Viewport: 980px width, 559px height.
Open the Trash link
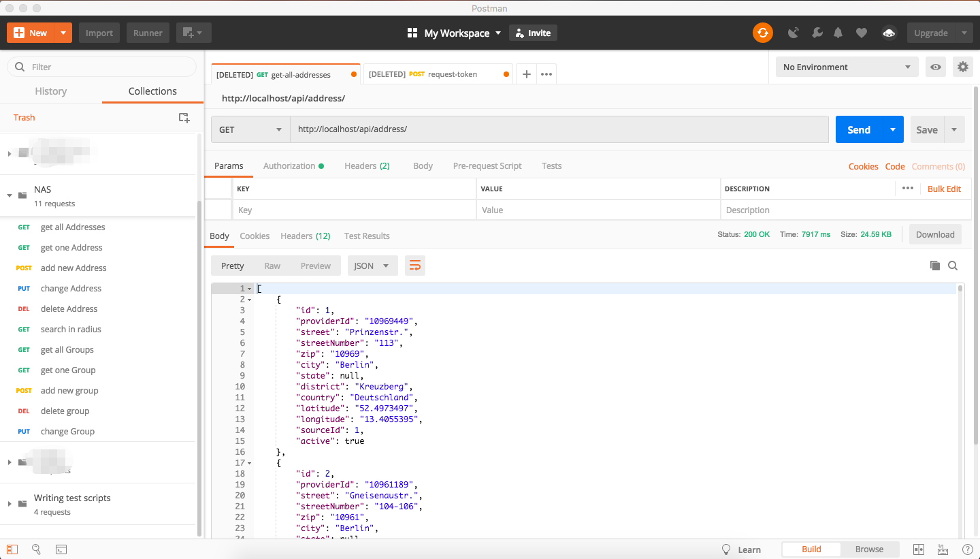tap(24, 117)
